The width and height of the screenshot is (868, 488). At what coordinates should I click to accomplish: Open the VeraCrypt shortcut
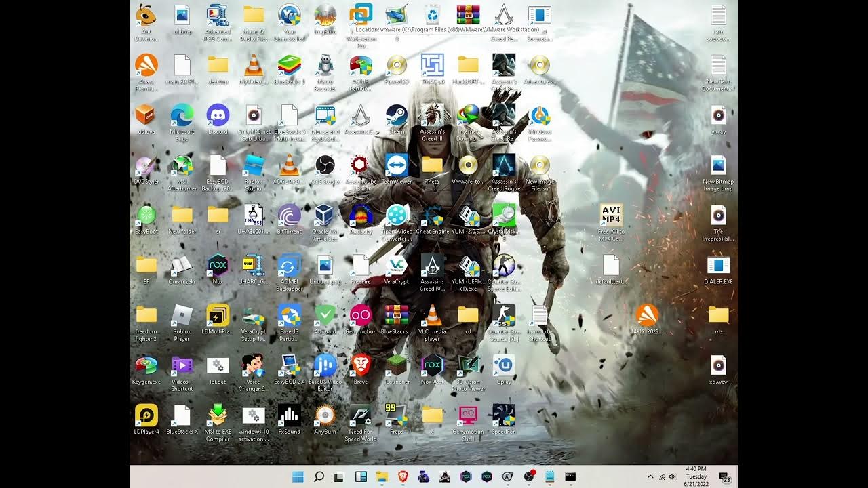(397, 269)
